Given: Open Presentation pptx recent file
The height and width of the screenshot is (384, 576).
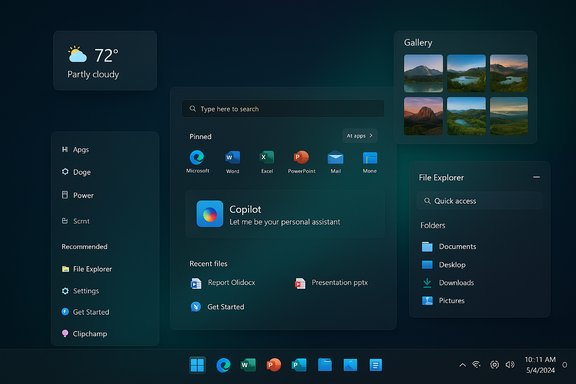Looking at the screenshot, I should click(331, 283).
